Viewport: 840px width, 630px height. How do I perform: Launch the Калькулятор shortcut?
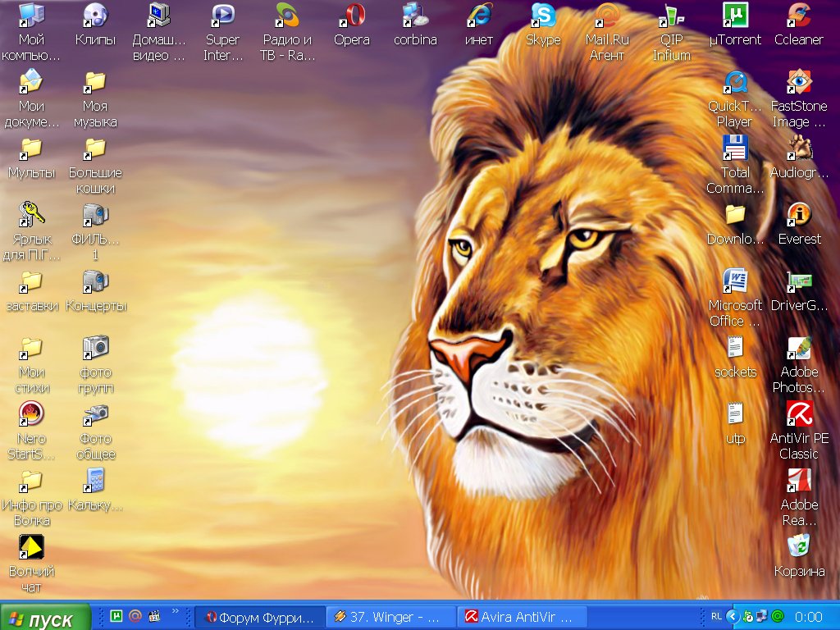(x=95, y=480)
